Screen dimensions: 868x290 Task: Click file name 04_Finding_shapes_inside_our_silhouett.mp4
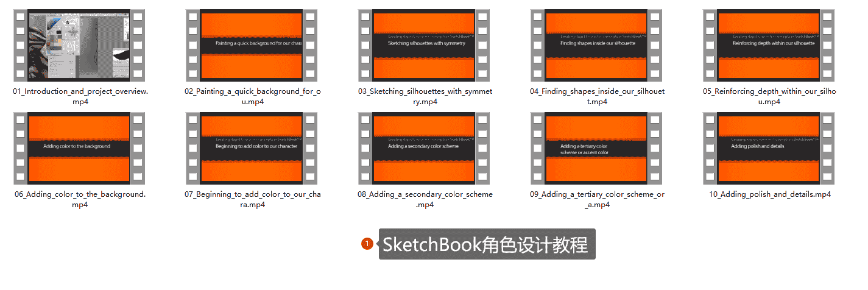point(597,96)
